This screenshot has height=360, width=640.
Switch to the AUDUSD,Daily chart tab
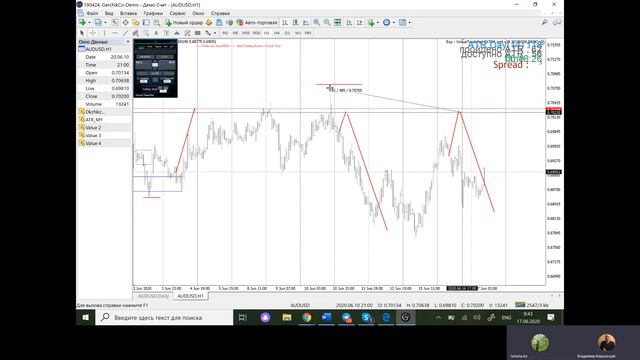tap(153, 296)
